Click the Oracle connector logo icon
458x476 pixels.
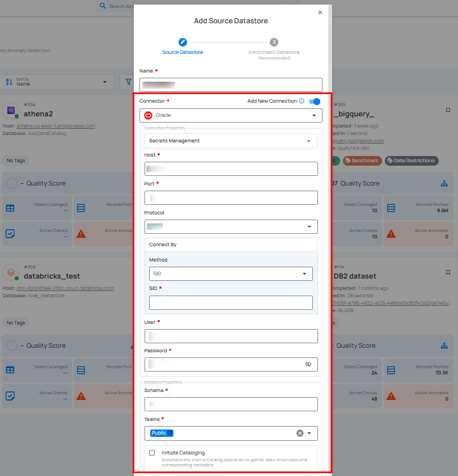pyautogui.click(x=147, y=115)
